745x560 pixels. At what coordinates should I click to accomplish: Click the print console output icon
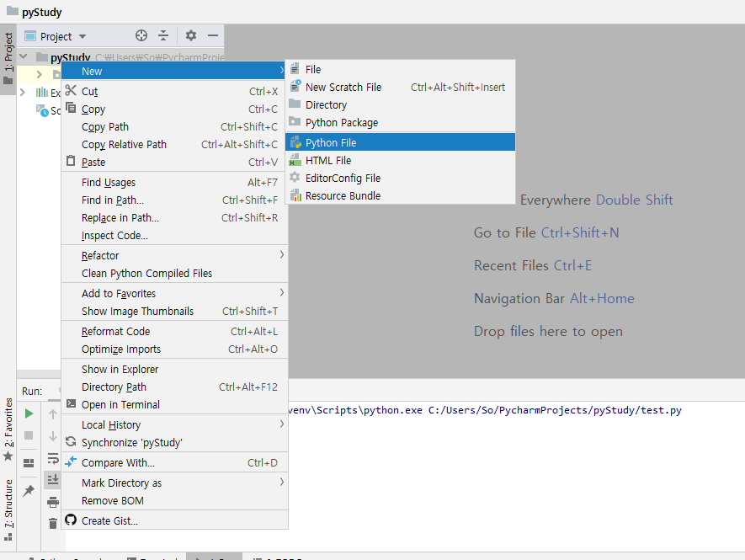53,502
